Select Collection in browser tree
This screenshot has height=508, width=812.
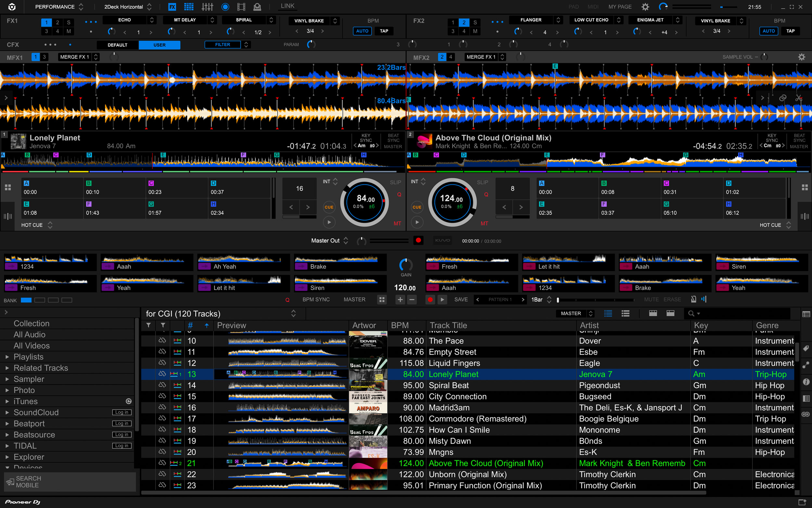click(32, 323)
